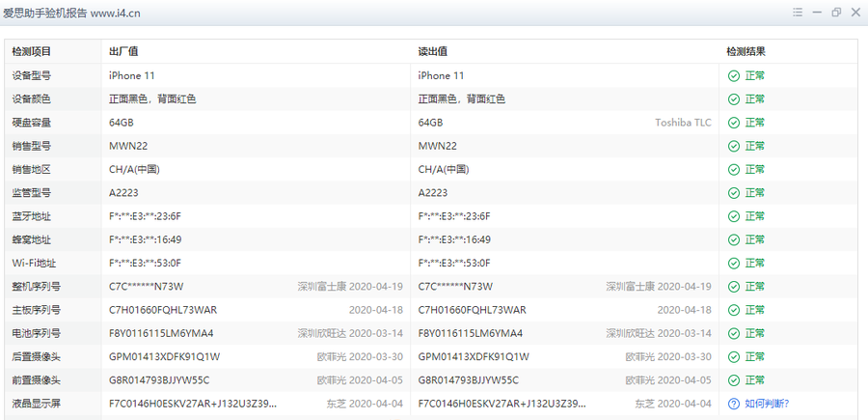Click the 检测结果 column header
This screenshot has width=868, height=420.
[746, 51]
